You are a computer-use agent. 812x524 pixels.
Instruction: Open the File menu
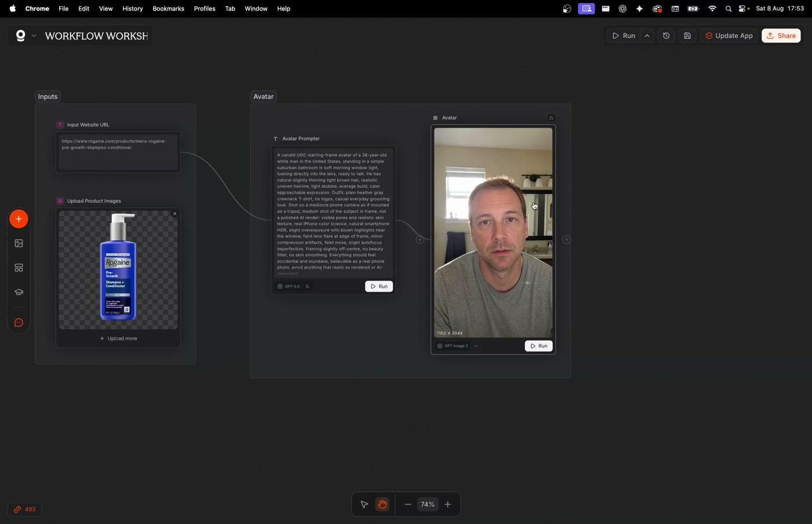point(63,9)
